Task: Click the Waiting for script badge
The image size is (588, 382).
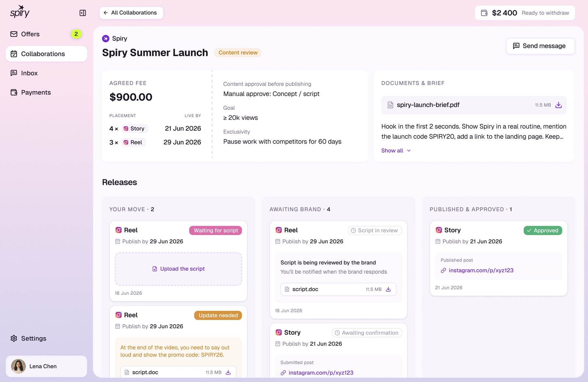Action: pyautogui.click(x=216, y=231)
